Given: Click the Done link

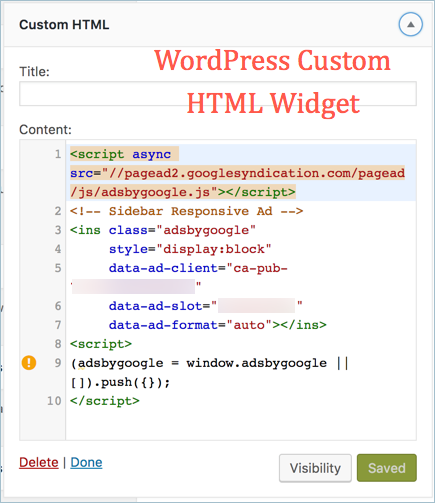Looking at the screenshot, I should coord(86,462).
